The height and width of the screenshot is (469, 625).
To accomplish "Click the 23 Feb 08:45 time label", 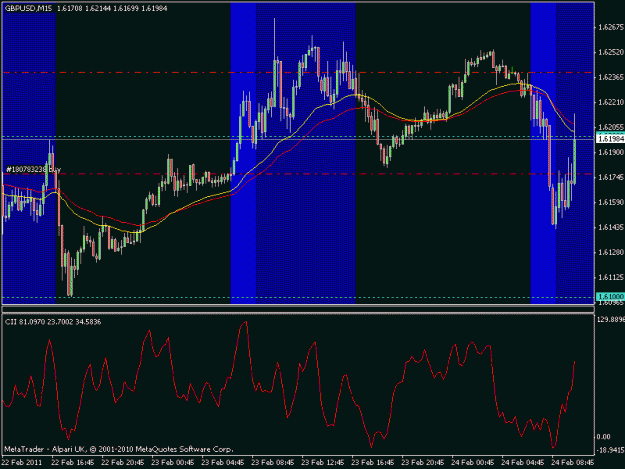I will click(273, 463).
